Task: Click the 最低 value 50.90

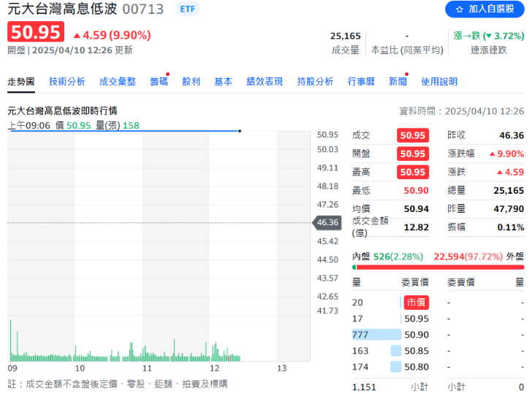Action: (416, 190)
